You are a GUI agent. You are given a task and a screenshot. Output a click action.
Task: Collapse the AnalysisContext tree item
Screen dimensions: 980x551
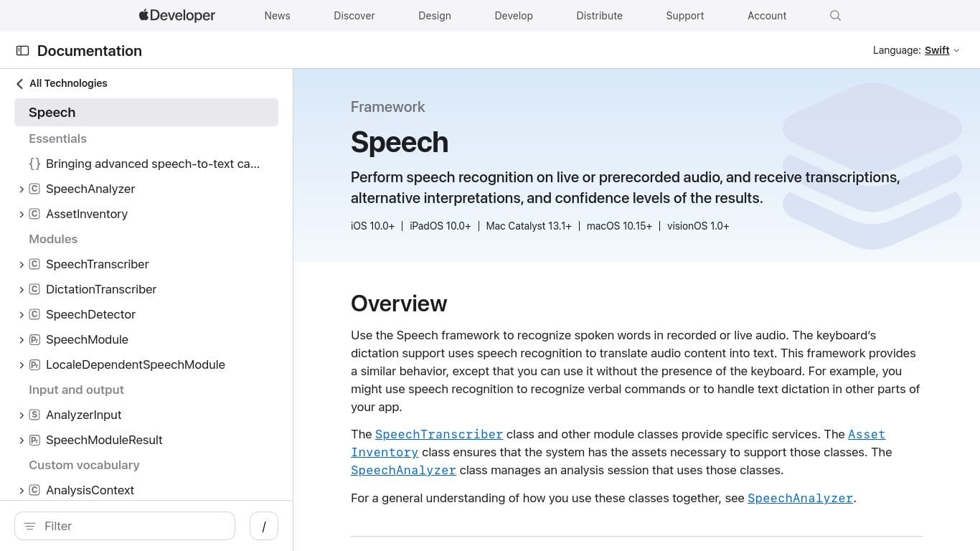pos(22,490)
